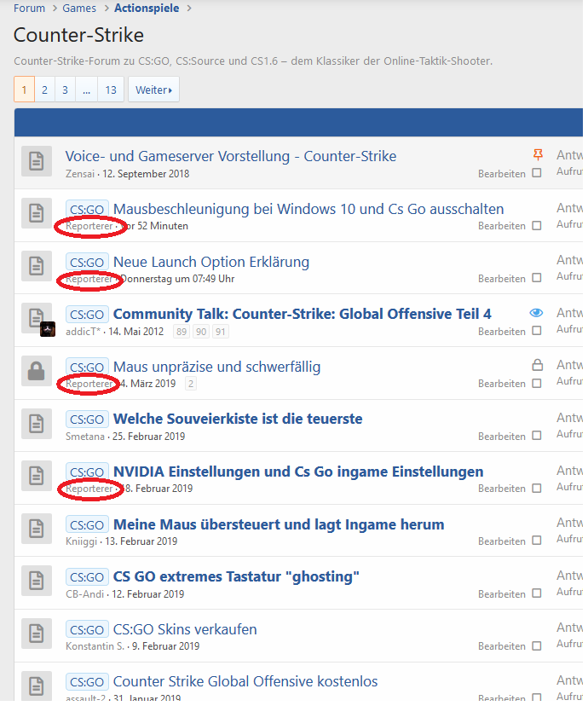The image size is (588, 706).
Task: Click the padlock icon right of Maus unpräzise
Action: 538,365
